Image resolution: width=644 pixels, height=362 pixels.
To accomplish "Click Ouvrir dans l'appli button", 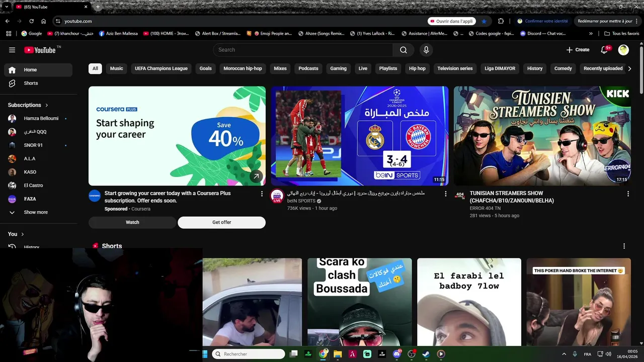I will click(x=452, y=21).
